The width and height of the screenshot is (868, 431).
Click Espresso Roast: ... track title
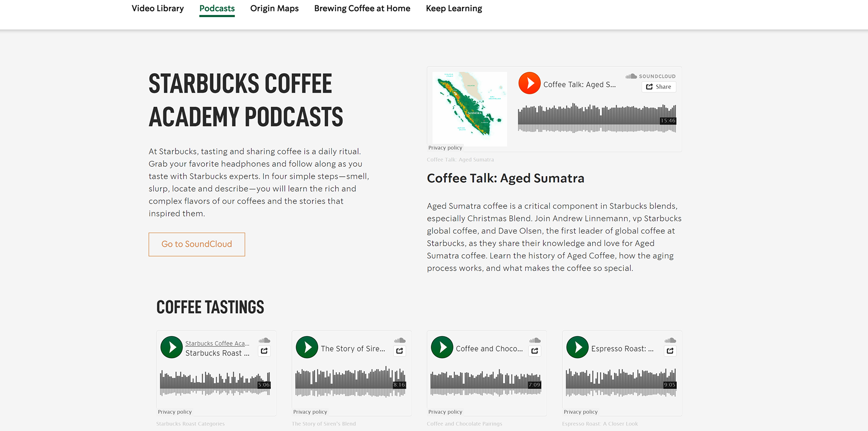623,349
